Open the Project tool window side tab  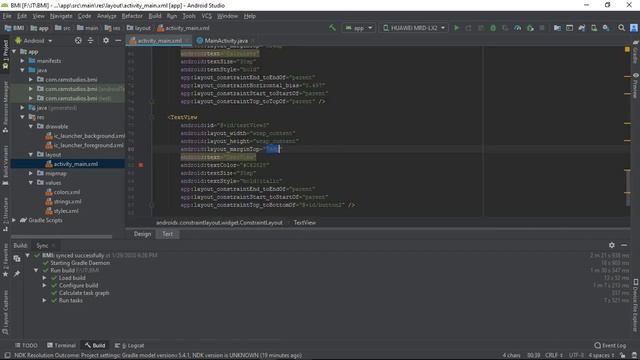(5, 54)
